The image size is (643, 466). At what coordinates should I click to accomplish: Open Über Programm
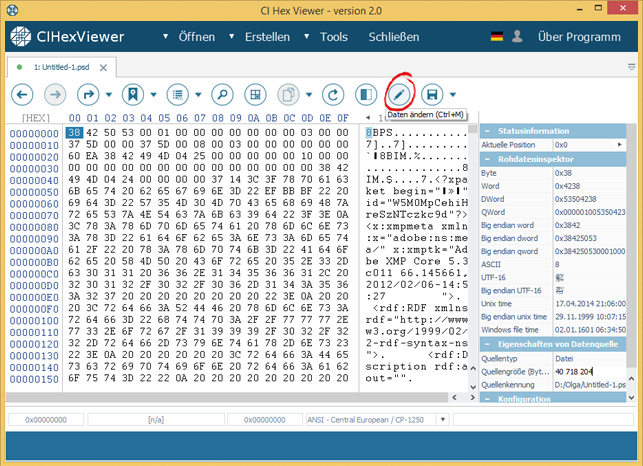point(579,38)
